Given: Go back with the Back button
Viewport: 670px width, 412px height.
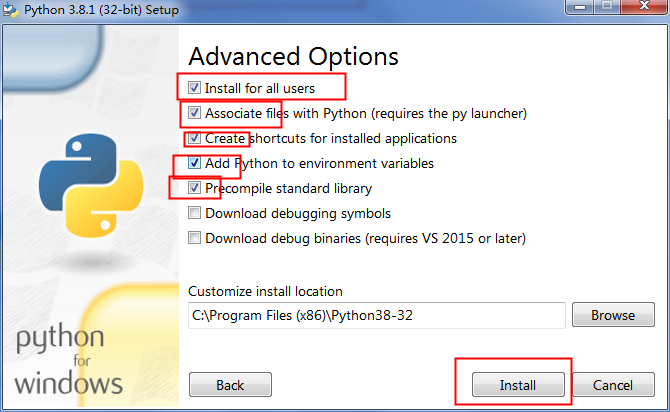Looking at the screenshot, I should 230,385.
